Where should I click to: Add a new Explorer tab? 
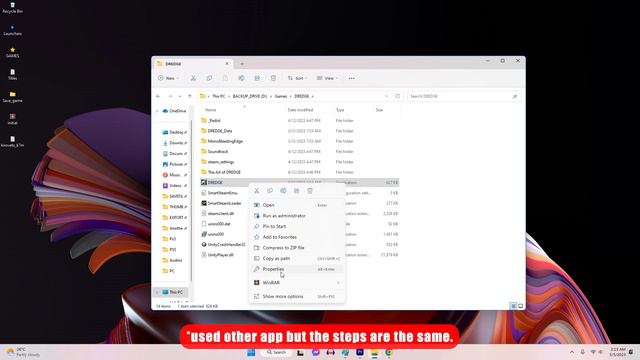(242, 64)
